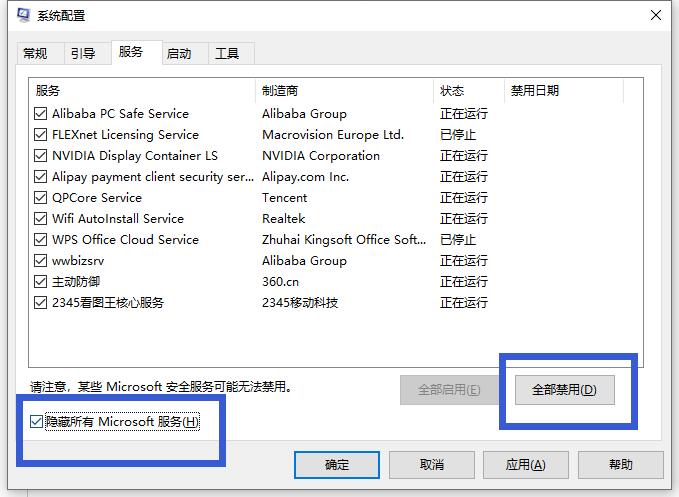The width and height of the screenshot is (679, 497).
Task: Uncheck FLEXnet Licensing Service checkbox
Action: click(x=40, y=135)
